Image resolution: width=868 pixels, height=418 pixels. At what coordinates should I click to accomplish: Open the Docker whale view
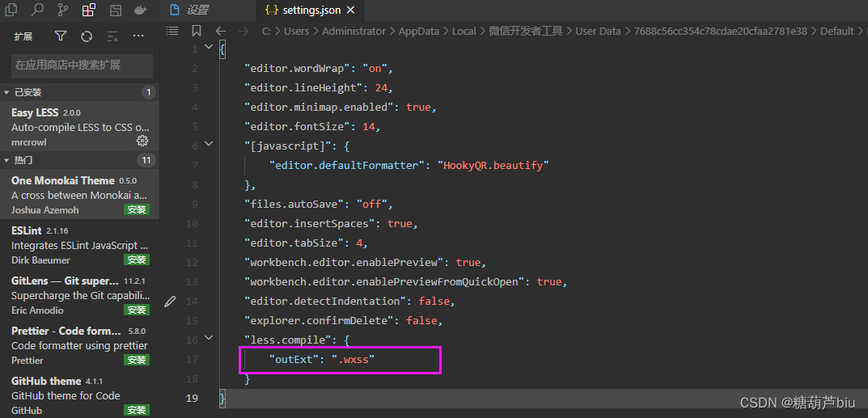pos(141,10)
